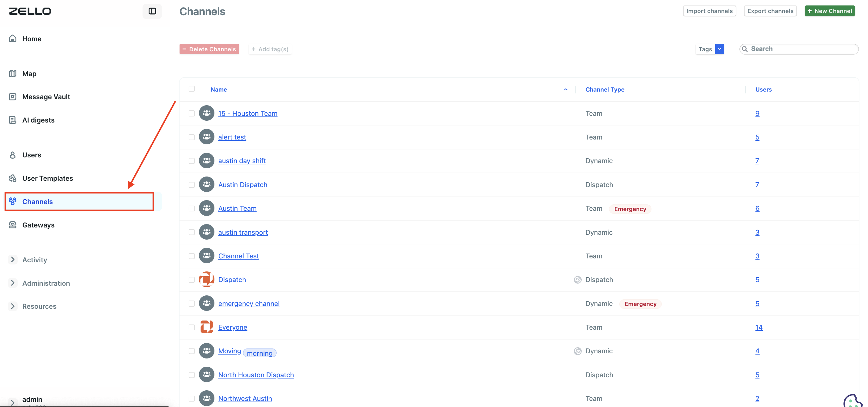
Task: Select the Users sidebar icon
Action: click(x=12, y=155)
